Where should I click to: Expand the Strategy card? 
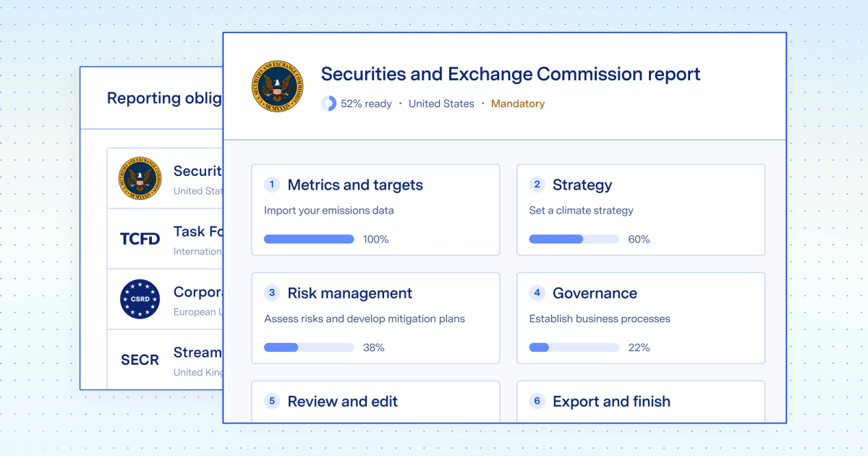[x=641, y=210]
